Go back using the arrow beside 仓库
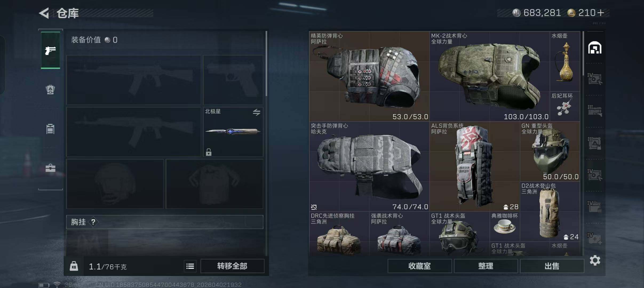 [x=44, y=13]
